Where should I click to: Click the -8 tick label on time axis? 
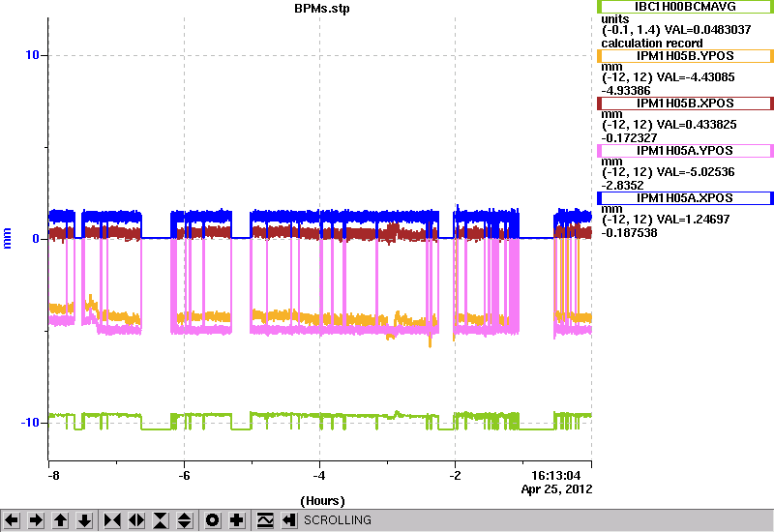click(x=54, y=476)
